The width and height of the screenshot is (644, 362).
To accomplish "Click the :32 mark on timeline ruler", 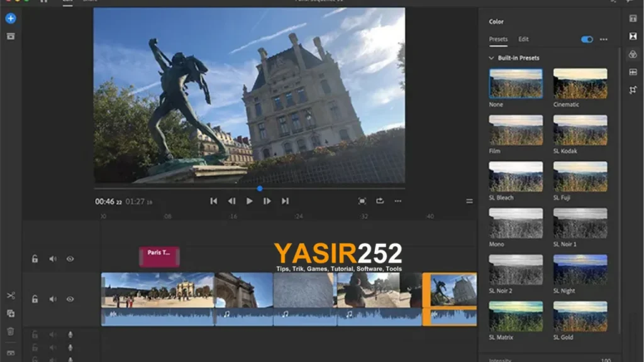I will point(364,216).
